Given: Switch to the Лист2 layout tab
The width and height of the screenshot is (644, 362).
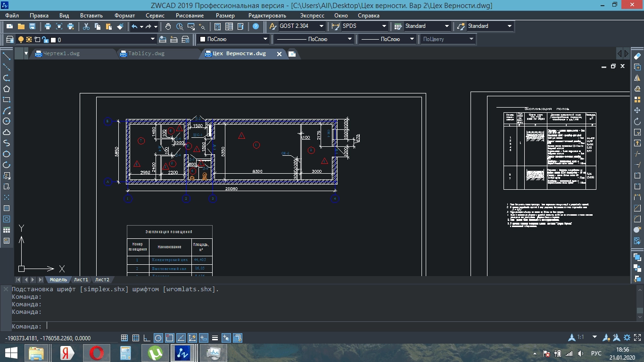Looking at the screenshot, I should tap(102, 280).
